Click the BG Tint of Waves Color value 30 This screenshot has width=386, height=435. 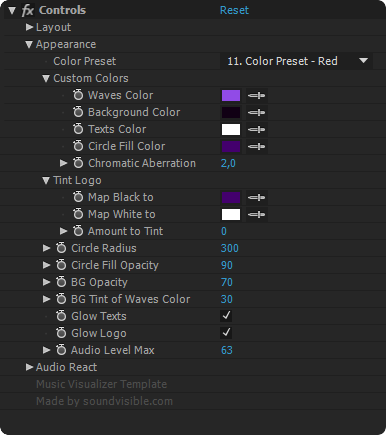coord(227,299)
